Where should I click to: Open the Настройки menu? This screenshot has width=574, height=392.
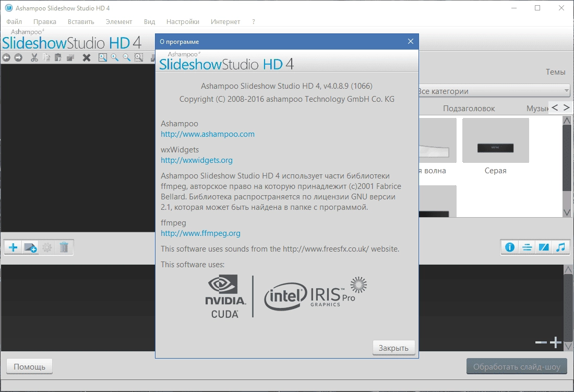coord(183,21)
